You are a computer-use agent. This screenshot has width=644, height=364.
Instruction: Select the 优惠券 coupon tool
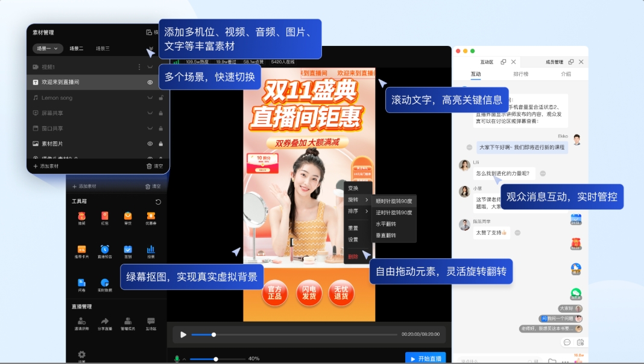153,217
